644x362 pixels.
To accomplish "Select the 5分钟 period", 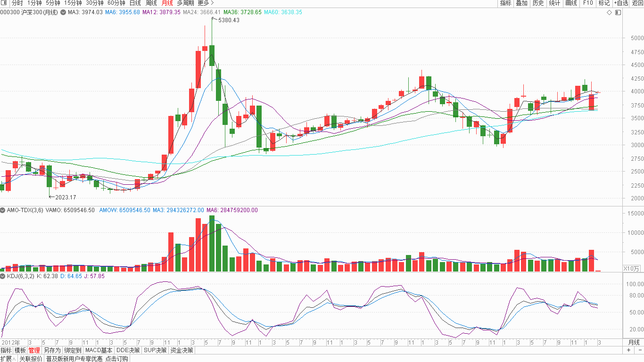I will (x=53, y=3).
